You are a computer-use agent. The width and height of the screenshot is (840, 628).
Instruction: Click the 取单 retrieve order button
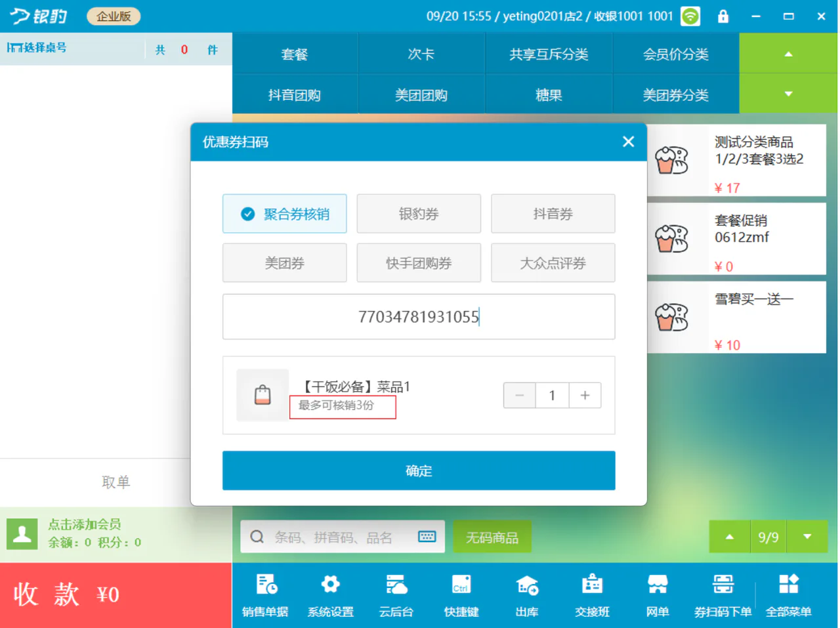[x=116, y=482]
